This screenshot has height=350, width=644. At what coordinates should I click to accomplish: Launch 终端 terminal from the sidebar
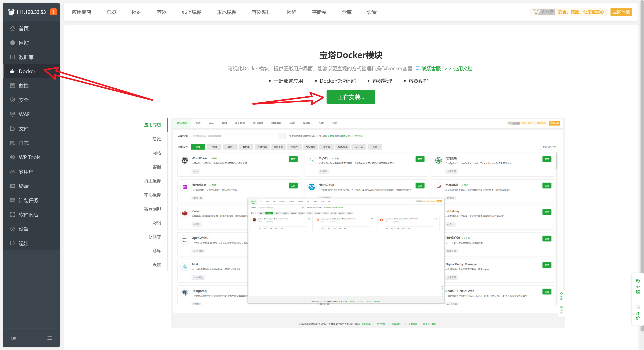pyautogui.click(x=31, y=186)
